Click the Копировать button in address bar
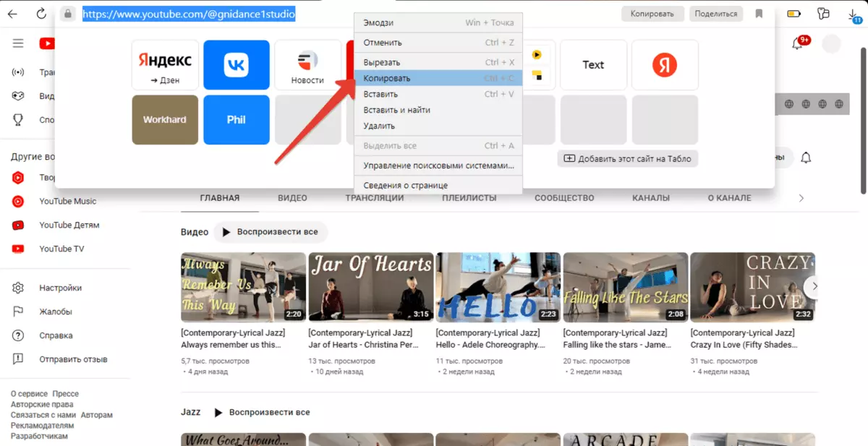Image resolution: width=868 pixels, height=446 pixels. click(x=652, y=14)
